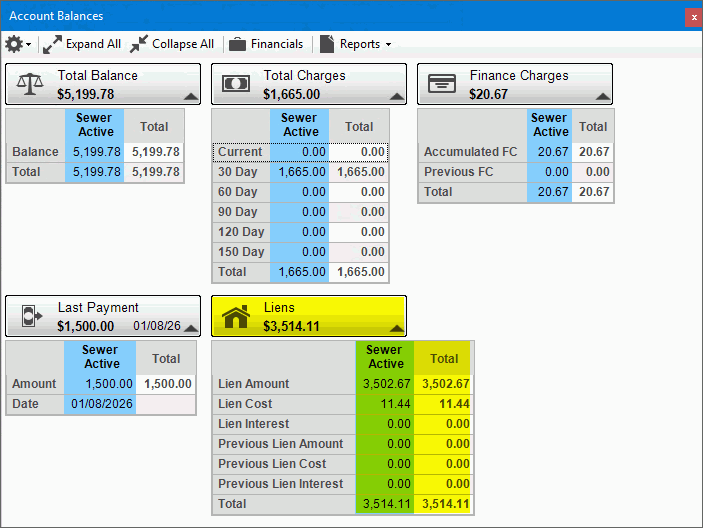Screen dimensions: 703x528
Task: Collapse the Finance Charges panel arrow
Action: pyautogui.click(x=602, y=96)
